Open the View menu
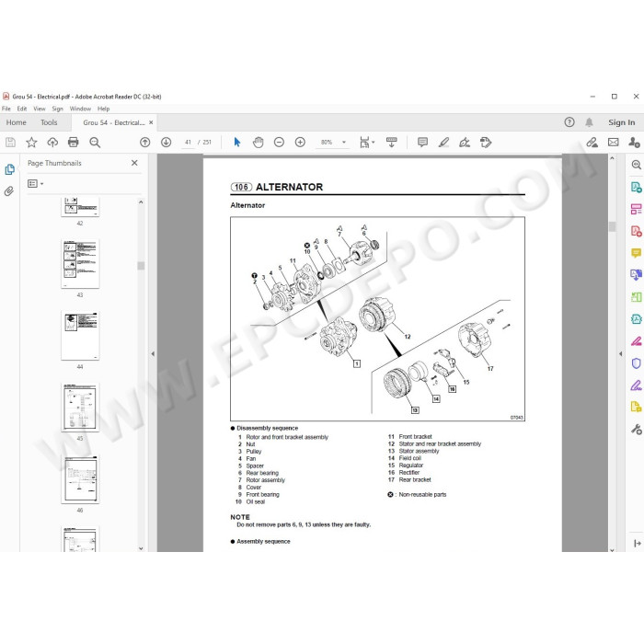 point(40,109)
